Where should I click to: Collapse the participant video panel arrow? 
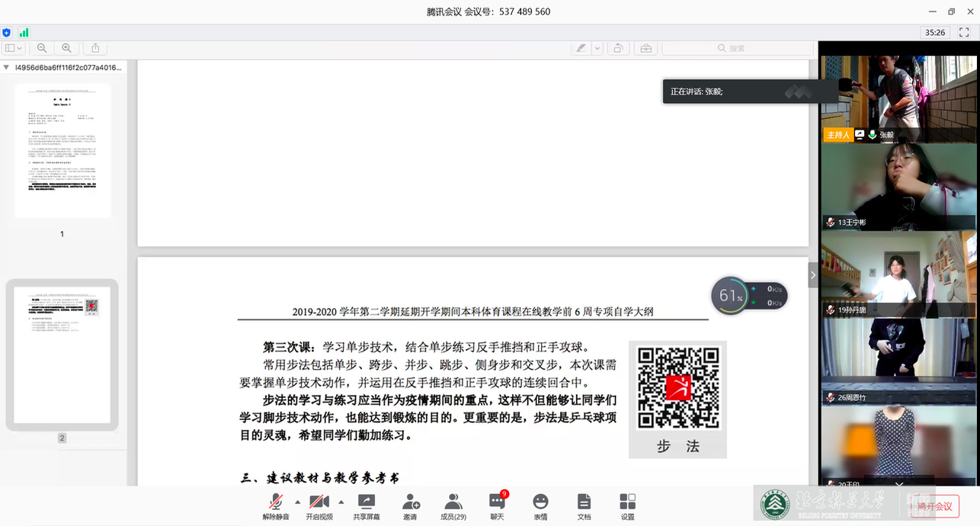click(813, 275)
